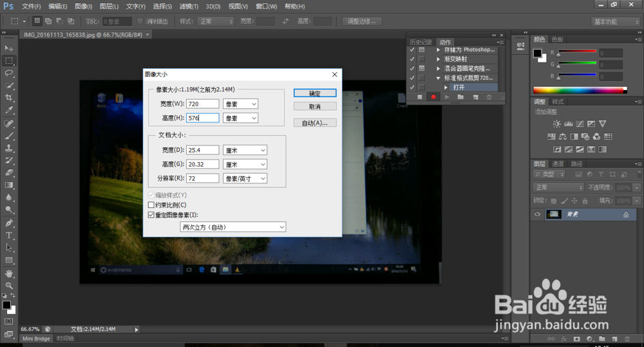
Task: Select the Crop tool
Action: point(8,98)
